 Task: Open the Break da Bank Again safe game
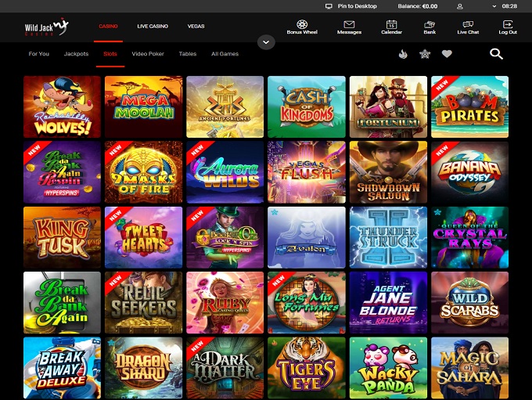coord(62,303)
